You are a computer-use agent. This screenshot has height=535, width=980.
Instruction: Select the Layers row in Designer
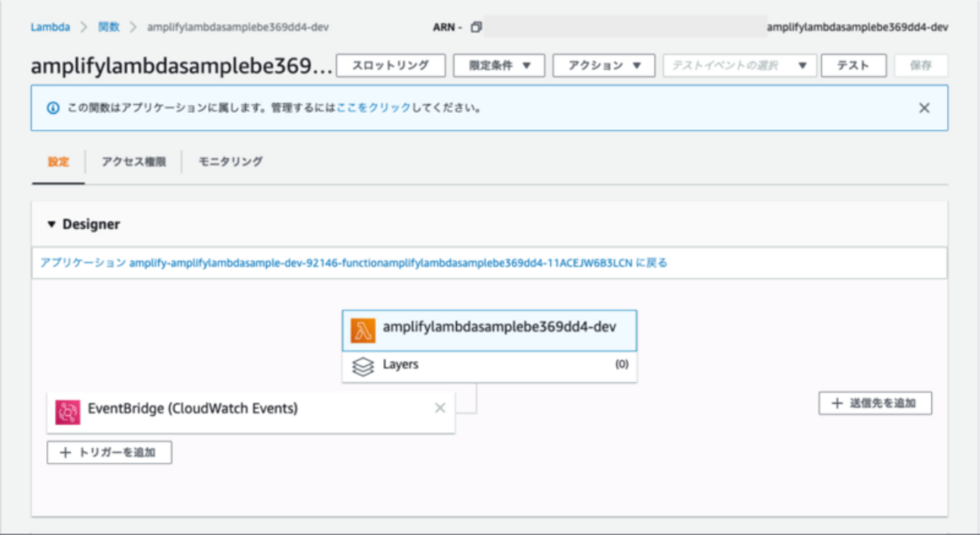[489, 366]
